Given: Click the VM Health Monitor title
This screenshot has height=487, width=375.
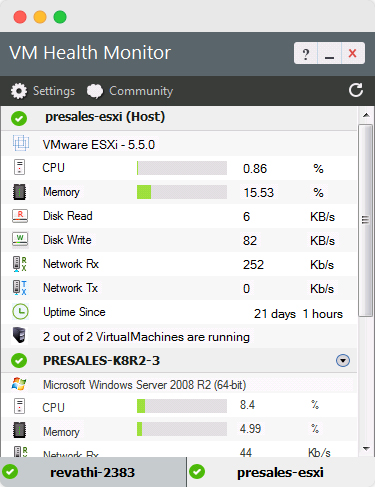Looking at the screenshot, I should [90, 53].
